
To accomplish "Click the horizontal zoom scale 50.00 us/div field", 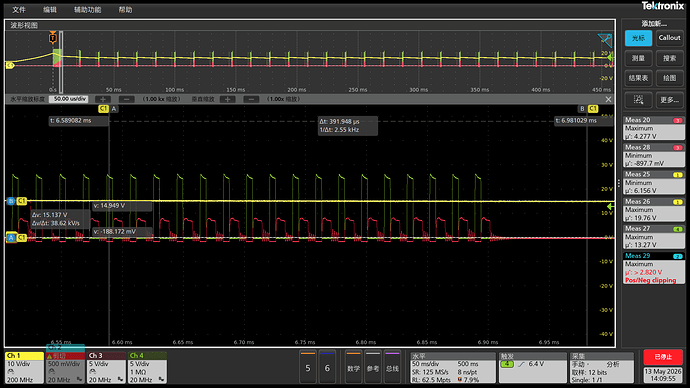I will [x=69, y=99].
